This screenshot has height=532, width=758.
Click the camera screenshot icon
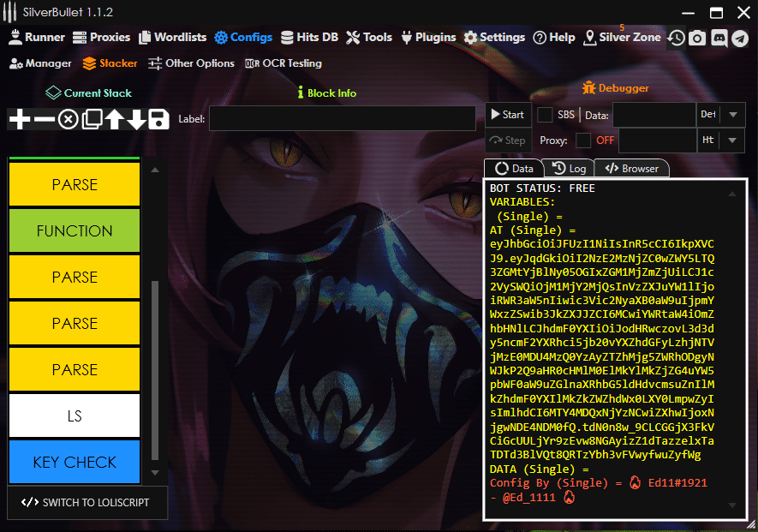698,38
